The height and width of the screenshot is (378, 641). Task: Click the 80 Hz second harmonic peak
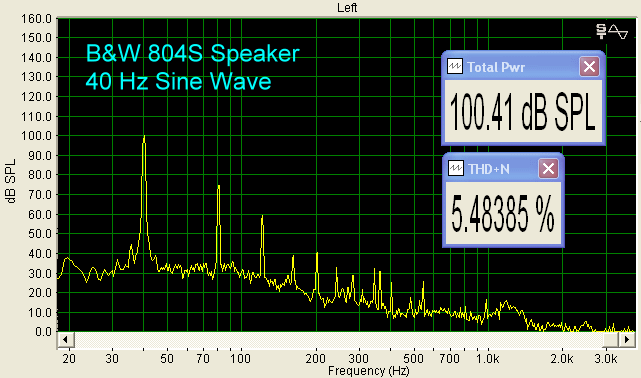[219, 186]
